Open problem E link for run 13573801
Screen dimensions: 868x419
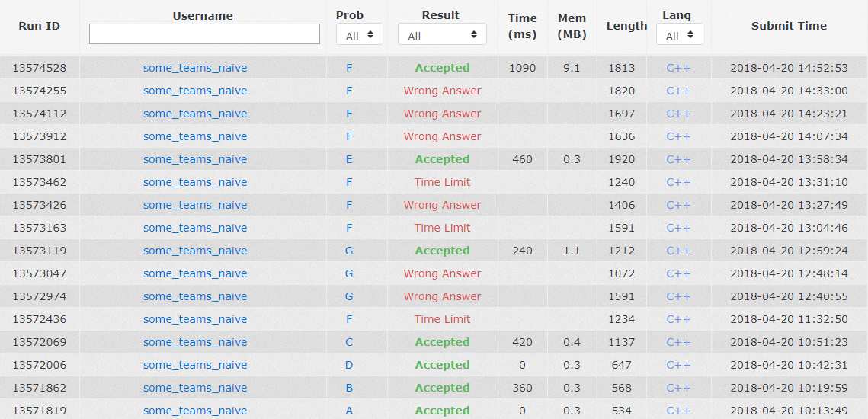pyautogui.click(x=349, y=159)
